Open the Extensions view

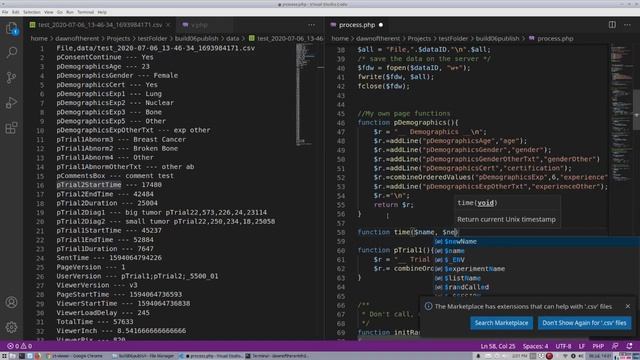point(11,128)
